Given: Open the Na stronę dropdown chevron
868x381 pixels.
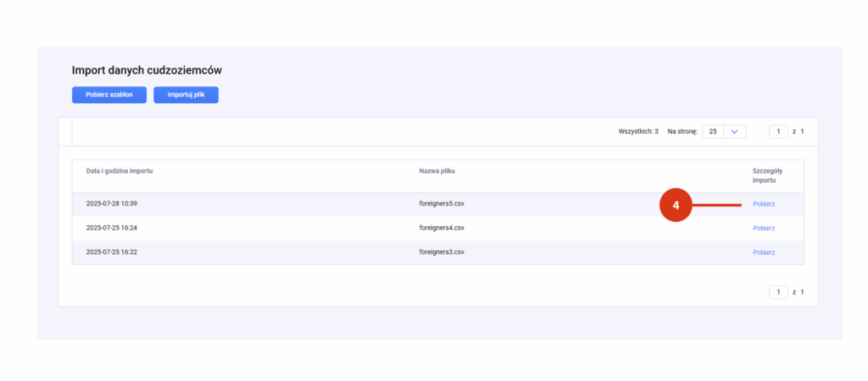Looking at the screenshot, I should (735, 131).
